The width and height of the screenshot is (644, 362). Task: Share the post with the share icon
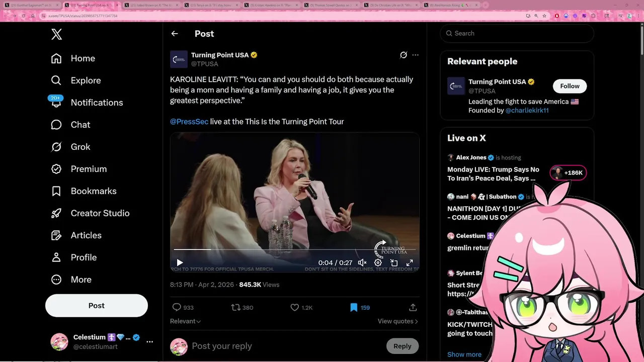413,307
